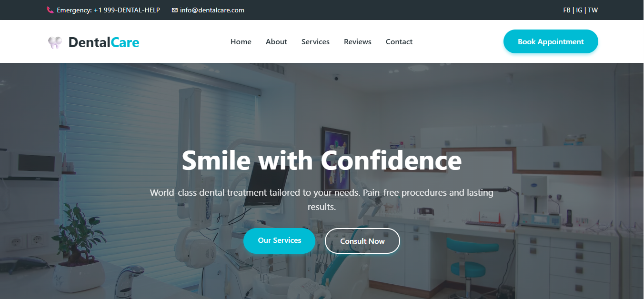Click the envelope email icon
Screen dimensions: 644x299
(175, 10)
